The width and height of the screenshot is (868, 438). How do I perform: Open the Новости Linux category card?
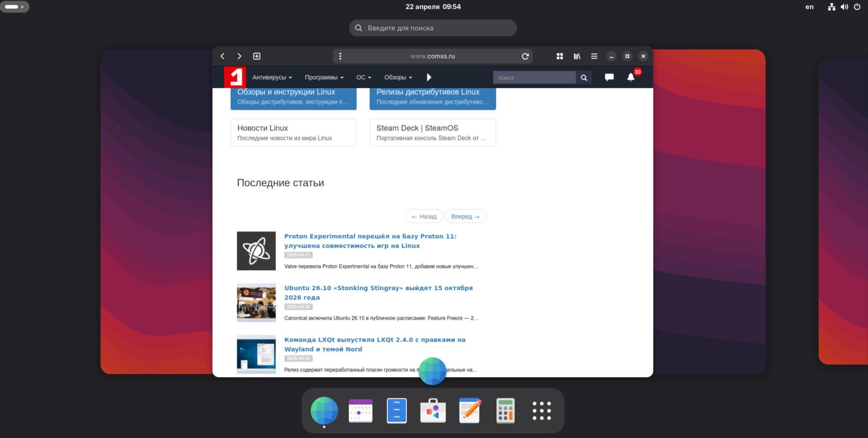coord(293,132)
